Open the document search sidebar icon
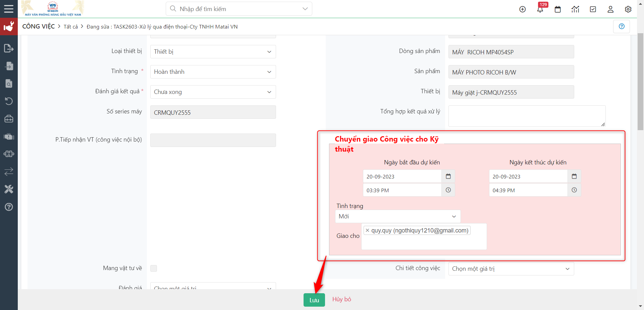Screen dimensions: 644x310 point(9,84)
